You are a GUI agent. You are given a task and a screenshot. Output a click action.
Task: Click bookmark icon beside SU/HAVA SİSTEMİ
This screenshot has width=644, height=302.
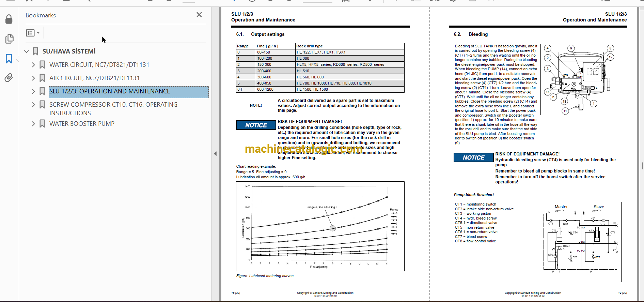[35, 51]
